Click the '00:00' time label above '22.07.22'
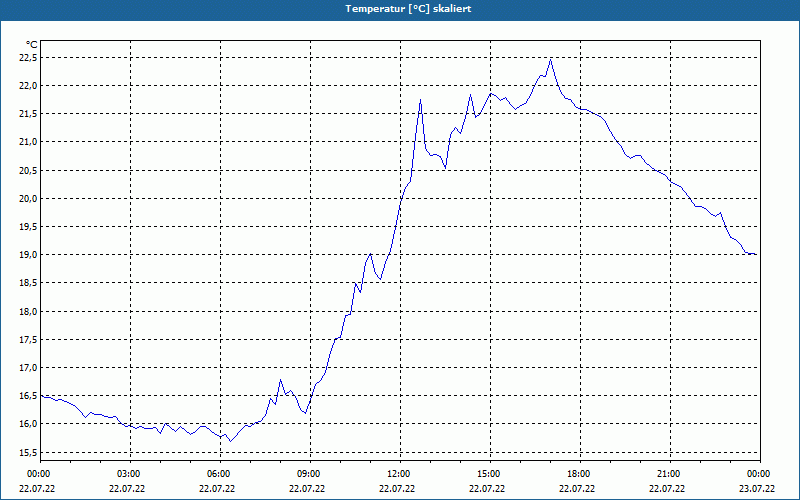 [x=37, y=474]
